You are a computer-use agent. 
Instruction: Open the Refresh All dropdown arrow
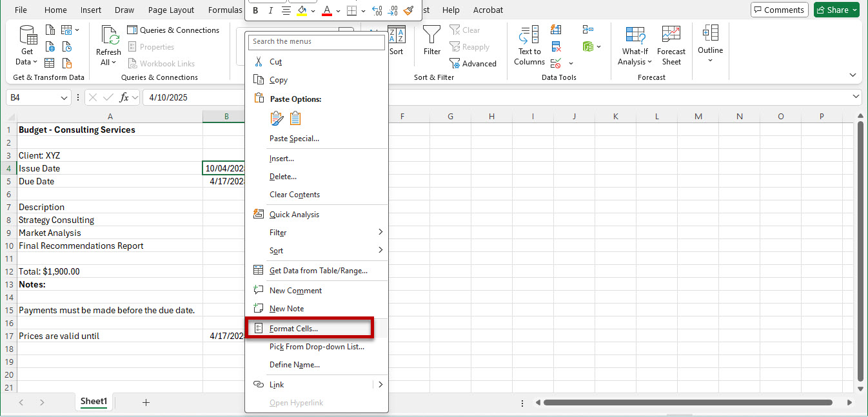pos(113,63)
